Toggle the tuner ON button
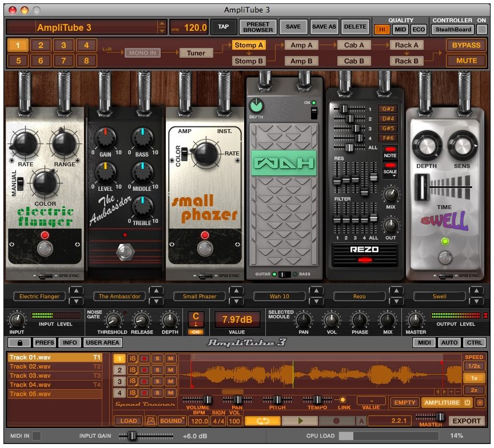Screen dimensions: 494x448 point(196,332)
